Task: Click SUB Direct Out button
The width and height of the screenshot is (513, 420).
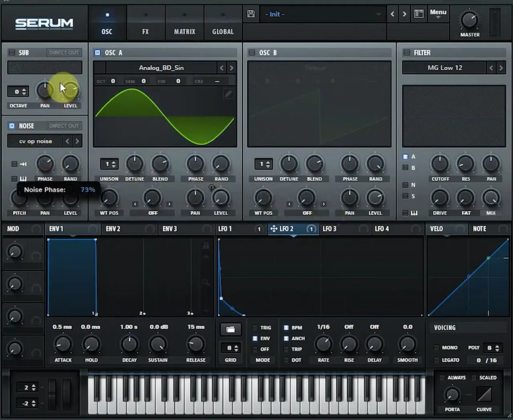Action: (64, 52)
